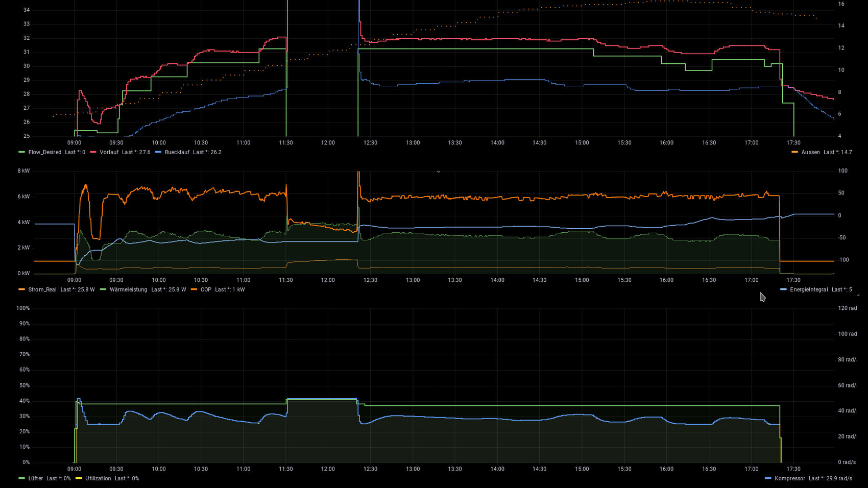Click the yellow Utilization color swatch

[79, 478]
